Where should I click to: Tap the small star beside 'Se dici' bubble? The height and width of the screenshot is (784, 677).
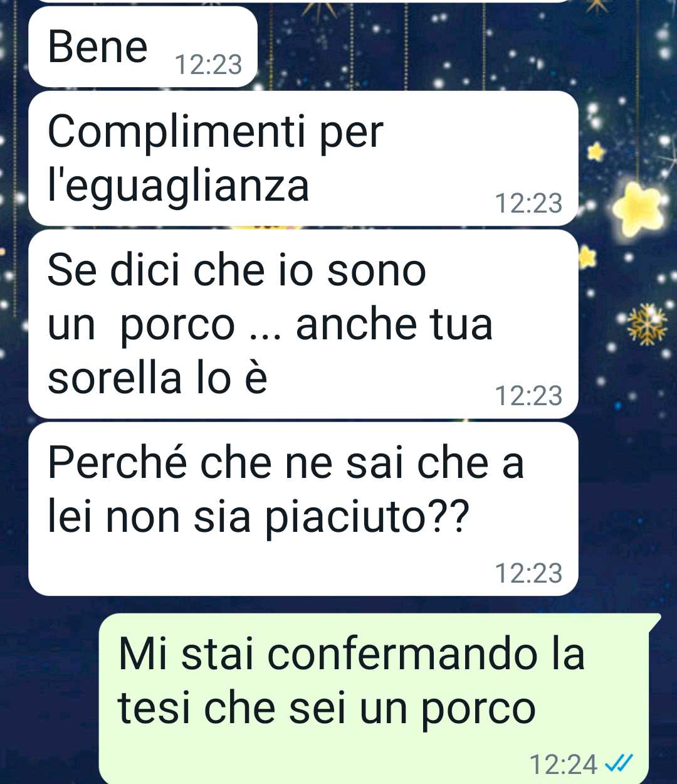588,257
